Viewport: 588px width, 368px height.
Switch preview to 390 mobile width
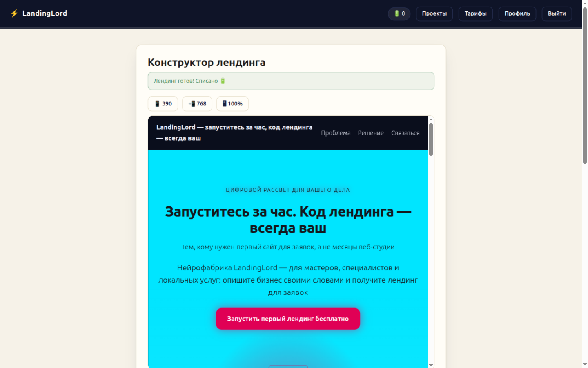(x=163, y=103)
